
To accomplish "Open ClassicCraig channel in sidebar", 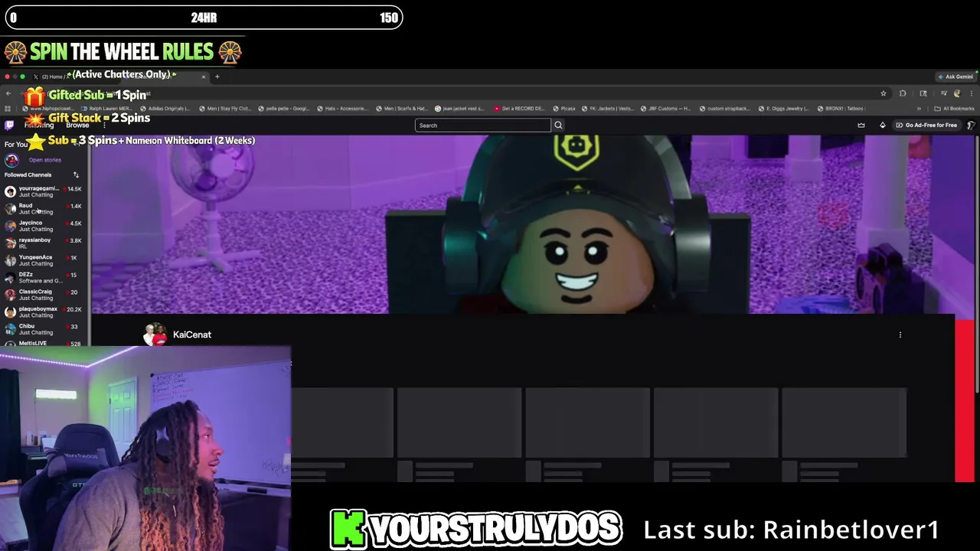I will 44,295.
